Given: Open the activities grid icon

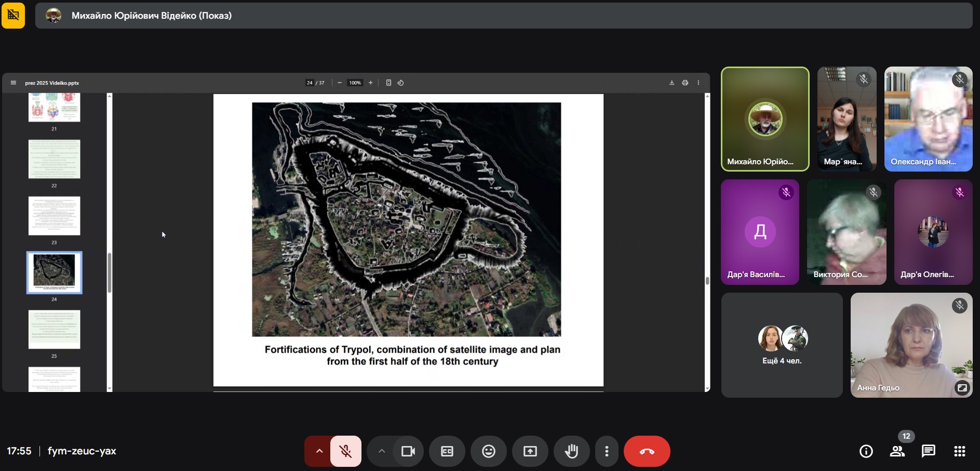Looking at the screenshot, I should [959, 451].
